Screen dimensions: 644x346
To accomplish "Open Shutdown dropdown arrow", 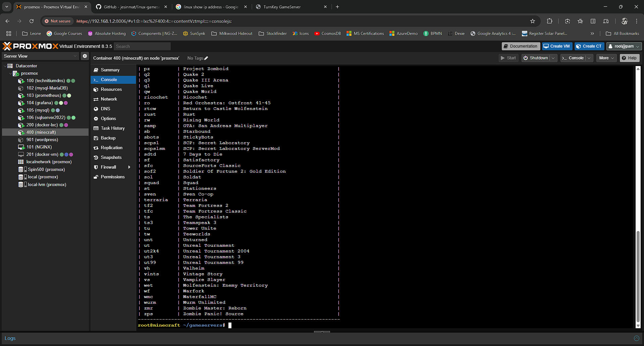I will pyautogui.click(x=553, y=58).
